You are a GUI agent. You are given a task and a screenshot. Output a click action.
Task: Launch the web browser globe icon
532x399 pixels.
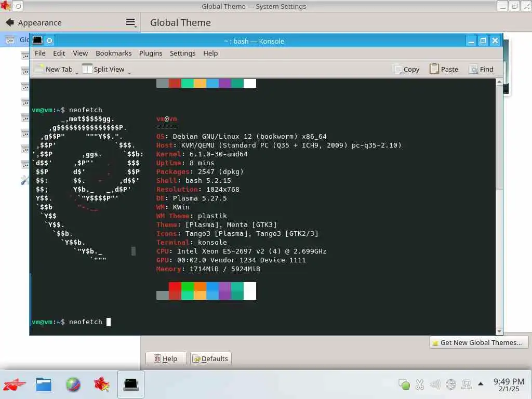pos(73,384)
